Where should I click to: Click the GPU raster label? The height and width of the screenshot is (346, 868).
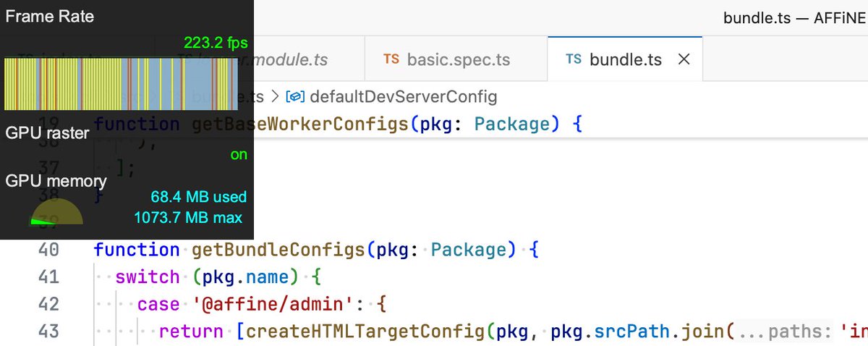click(48, 133)
